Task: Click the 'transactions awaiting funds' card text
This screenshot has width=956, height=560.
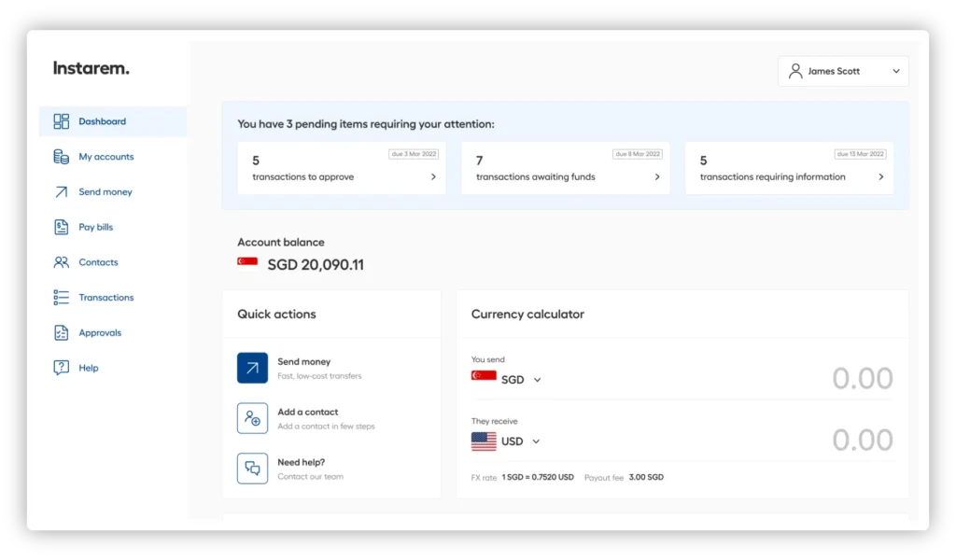Action: coord(535,176)
